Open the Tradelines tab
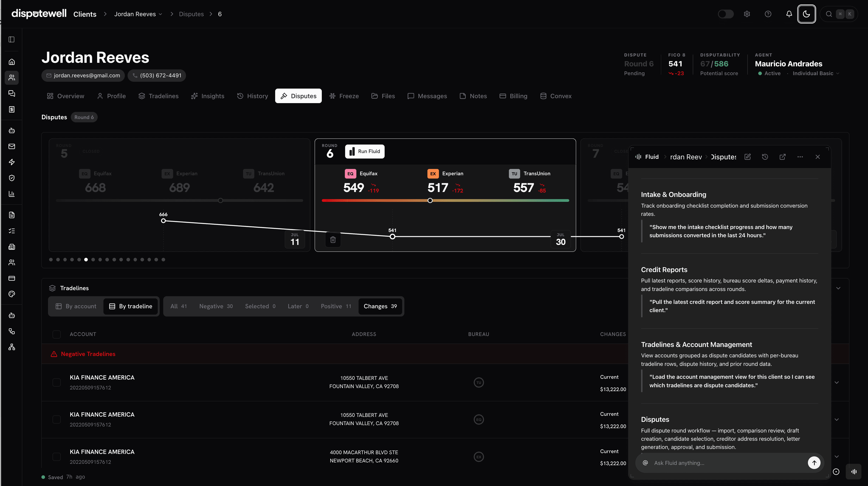 click(x=158, y=96)
